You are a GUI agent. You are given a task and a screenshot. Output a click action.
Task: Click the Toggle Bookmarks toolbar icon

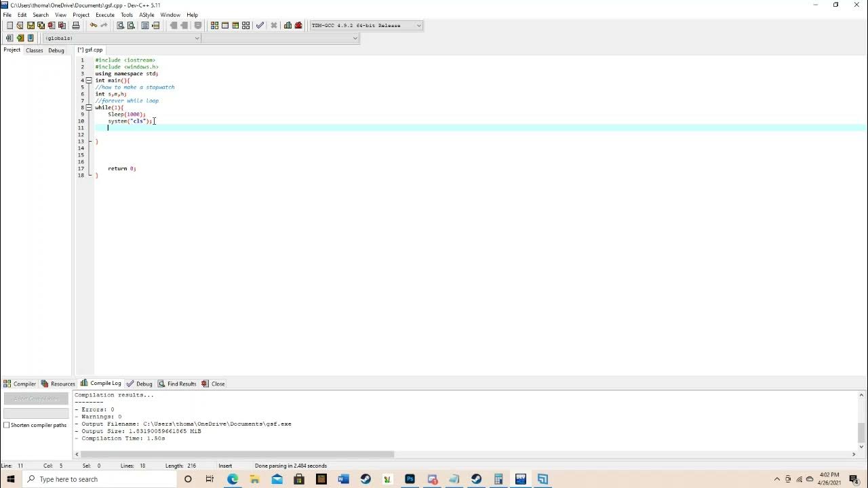(20, 38)
